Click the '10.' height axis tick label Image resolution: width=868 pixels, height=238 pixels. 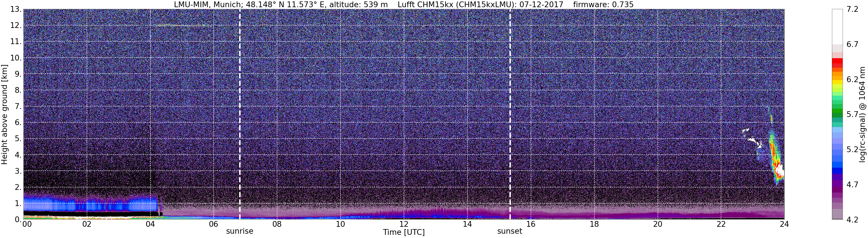pos(16,58)
